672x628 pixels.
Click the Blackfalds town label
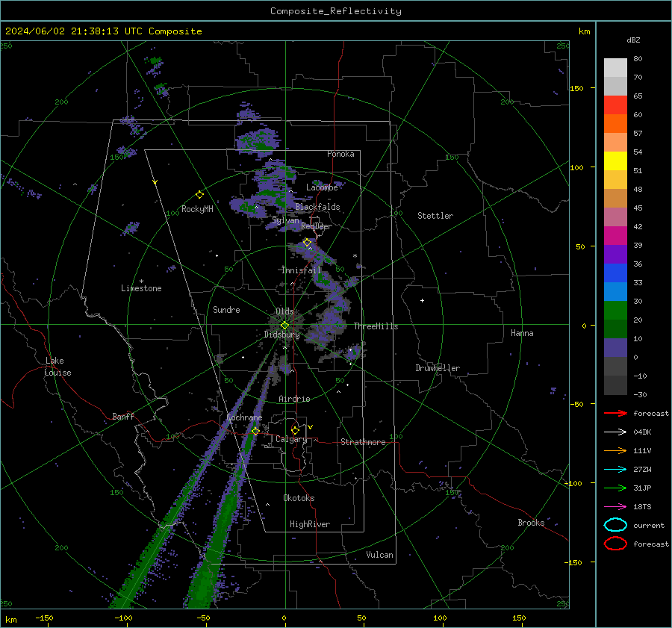(x=317, y=207)
